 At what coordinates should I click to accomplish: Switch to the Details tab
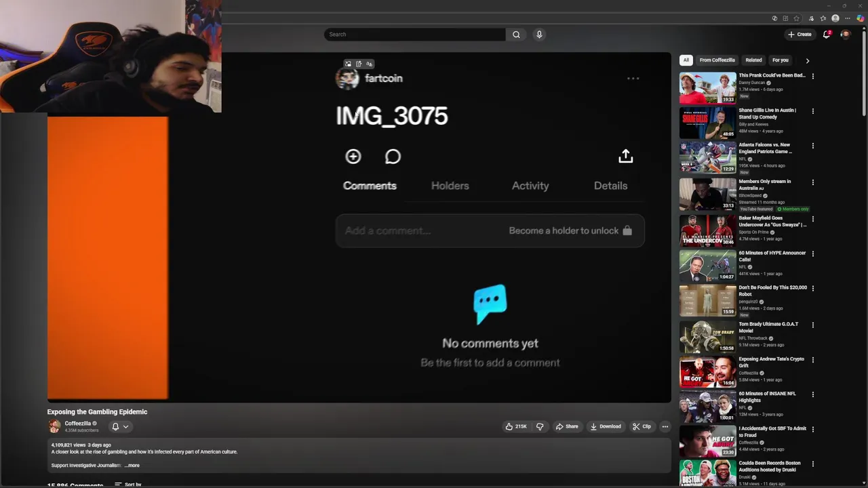point(610,186)
